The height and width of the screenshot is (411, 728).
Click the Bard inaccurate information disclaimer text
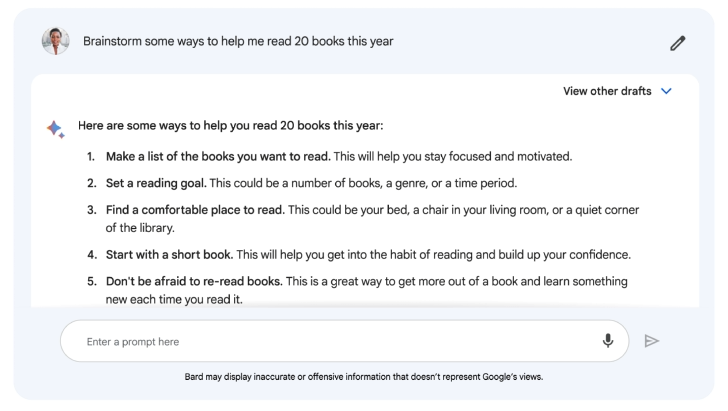[364, 377]
